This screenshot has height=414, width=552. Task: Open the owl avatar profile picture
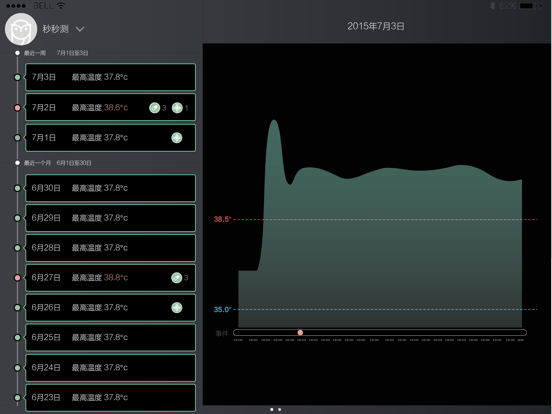pos(21,29)
